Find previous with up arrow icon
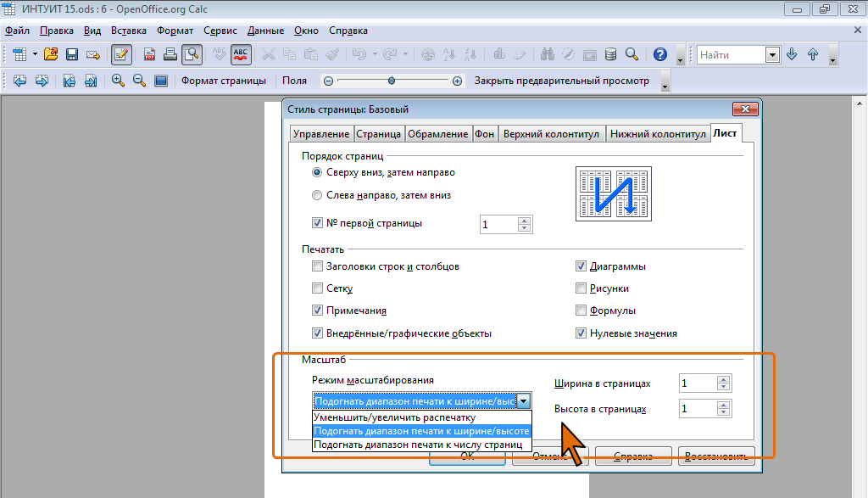The width and height of the screenshot is (868, 498). (813, 54)
